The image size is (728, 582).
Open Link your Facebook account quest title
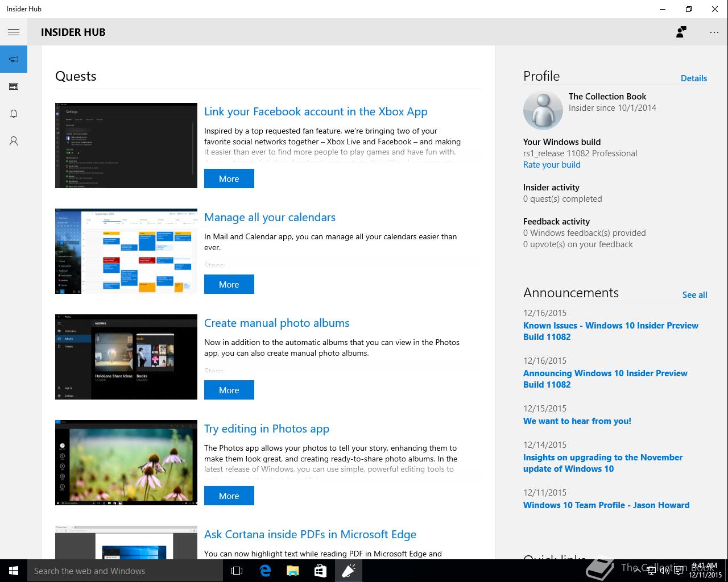click(316, 111)
